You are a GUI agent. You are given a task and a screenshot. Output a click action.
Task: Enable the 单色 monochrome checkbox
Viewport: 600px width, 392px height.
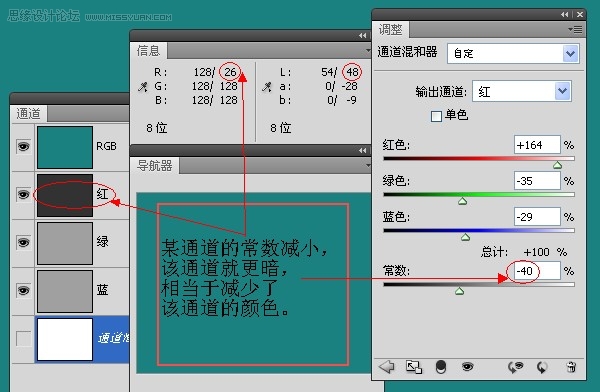tap(436, 116)
